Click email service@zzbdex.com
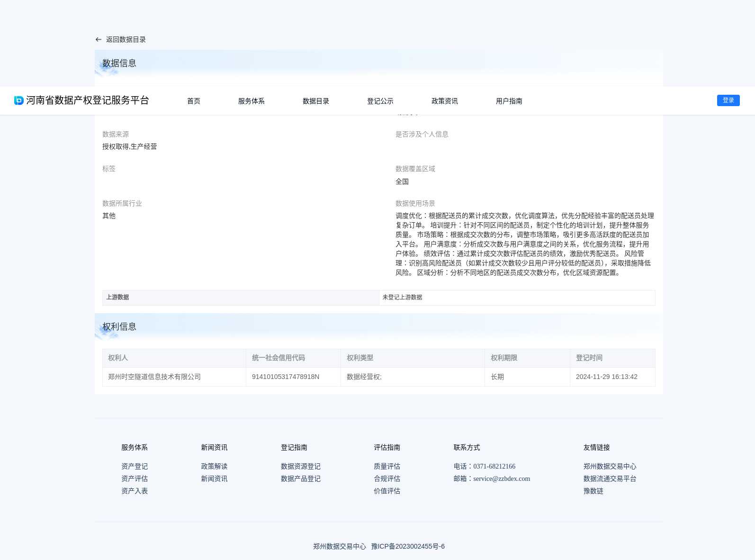This screenshot has height=560, width=755. click(x=502, y=479)
